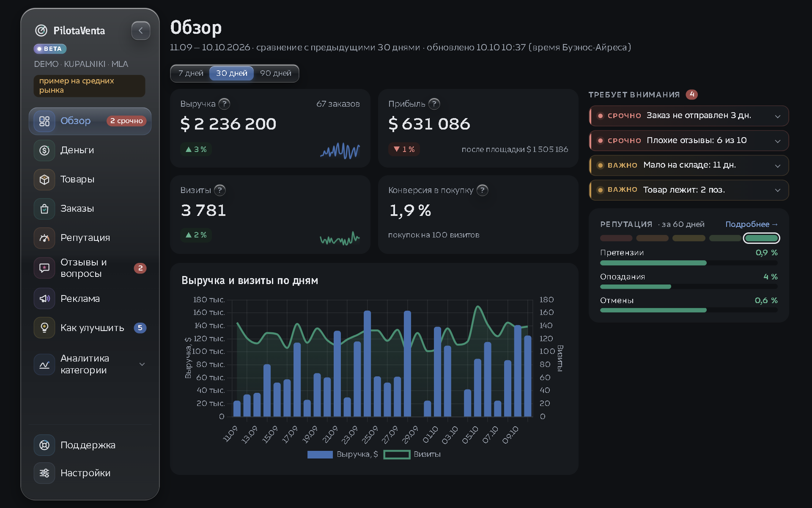Viewport: 812px width, 508px height.
Task: Expand the Заказ не отправлен 3 дн. alert
Action: (x=689, y=116)
